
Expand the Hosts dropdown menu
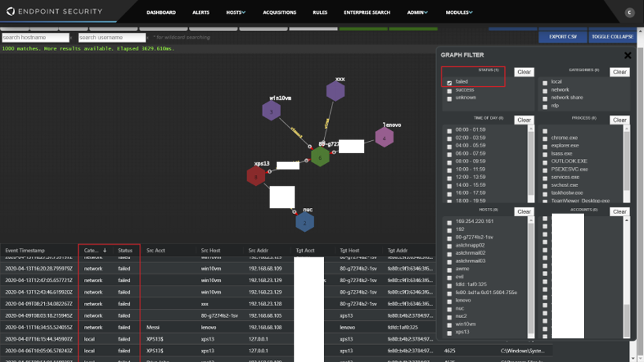point(235,12)
